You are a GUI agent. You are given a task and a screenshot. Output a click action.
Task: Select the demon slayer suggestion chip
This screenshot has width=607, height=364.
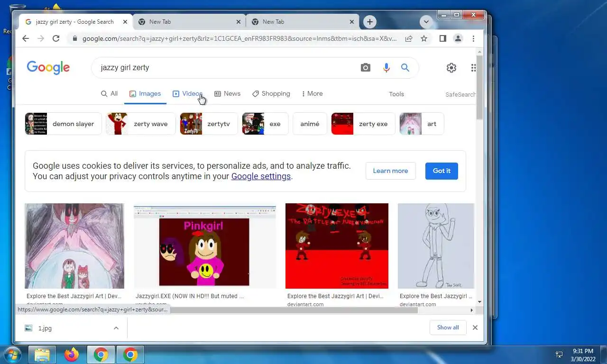63,124
